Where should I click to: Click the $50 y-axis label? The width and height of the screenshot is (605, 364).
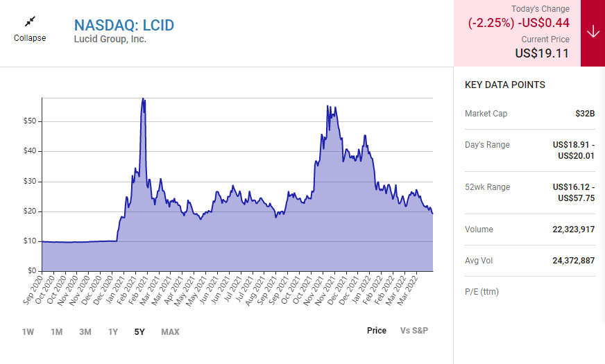(x=30, y=121)
